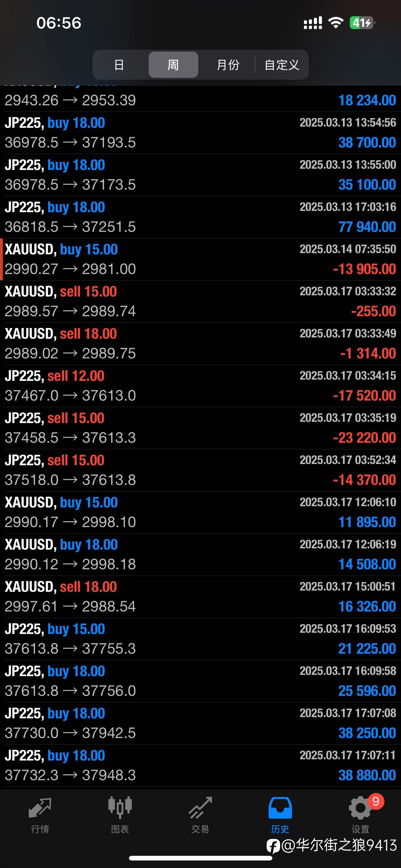The image size is (401, 868).
Task: Select the 周 week period tab
Action: click(173, 65)
